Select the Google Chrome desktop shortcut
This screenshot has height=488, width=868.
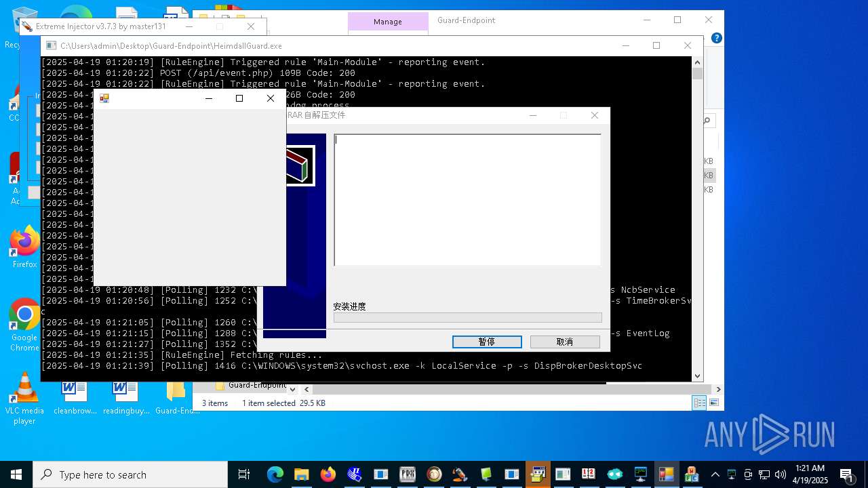coord(24,325)
